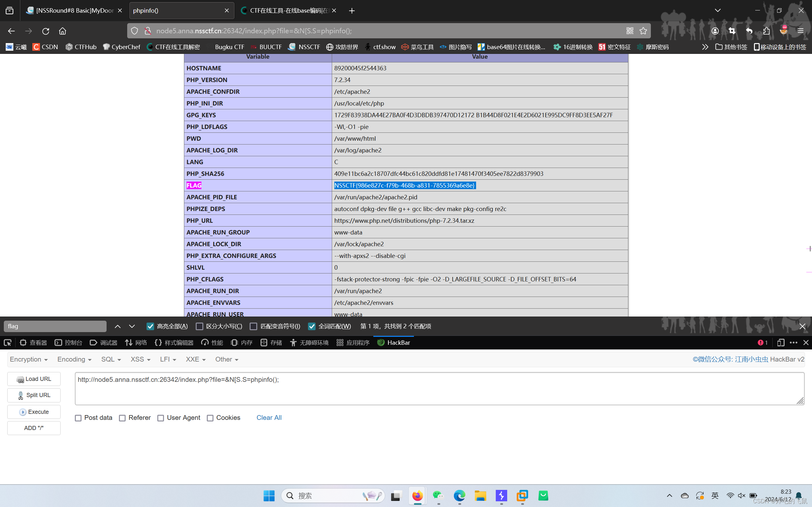Open the 网络 network devtools tab
The image size is (812, 507).
pyautogui.click(x=136, y=342)
